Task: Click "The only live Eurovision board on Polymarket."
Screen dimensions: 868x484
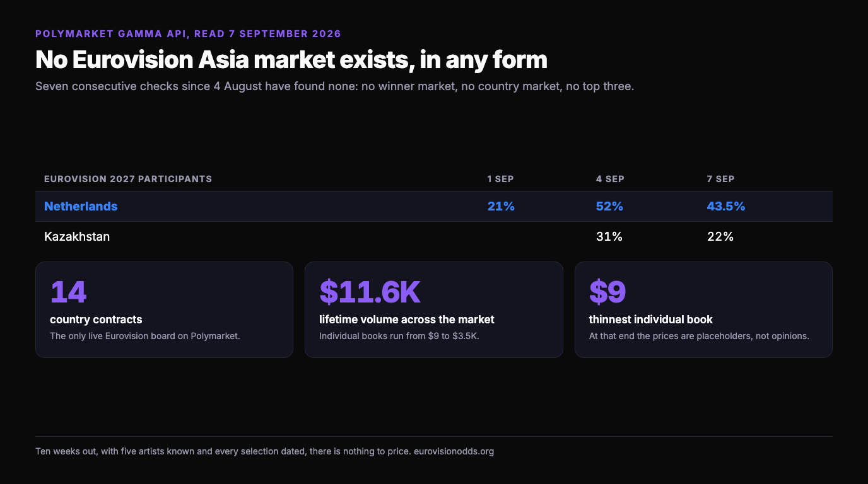Action: (x=145, y=336)
